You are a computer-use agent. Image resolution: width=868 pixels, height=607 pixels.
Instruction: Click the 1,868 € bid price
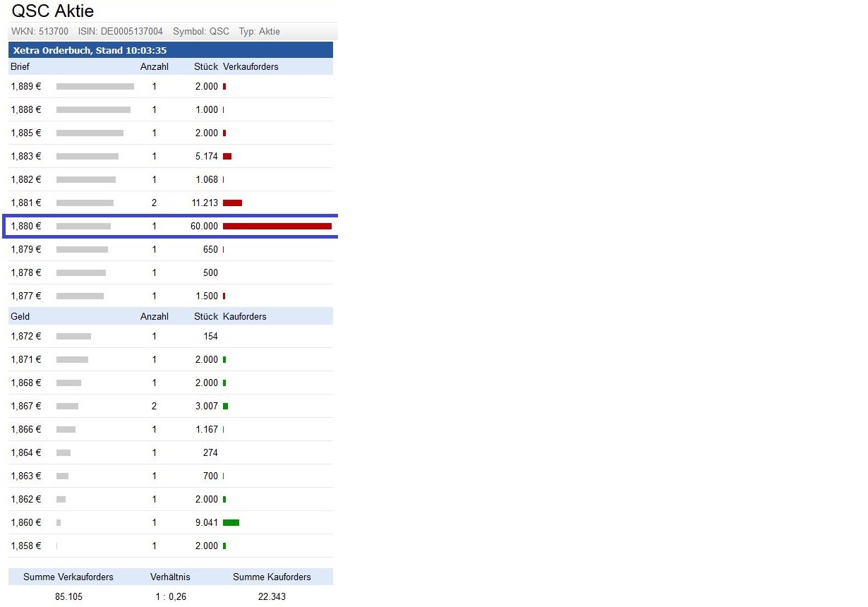coord(26,383)
